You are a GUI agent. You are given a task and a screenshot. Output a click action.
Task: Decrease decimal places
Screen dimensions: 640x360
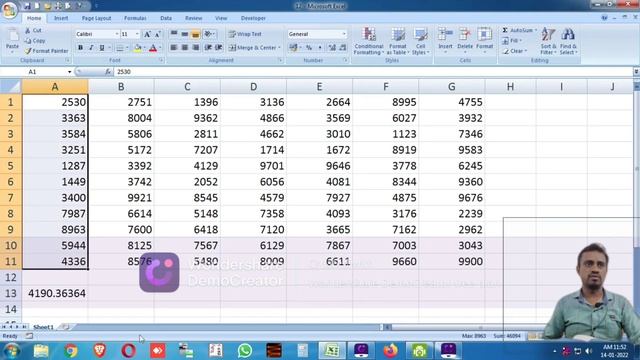pyautogui.click(x=343, y=48)
